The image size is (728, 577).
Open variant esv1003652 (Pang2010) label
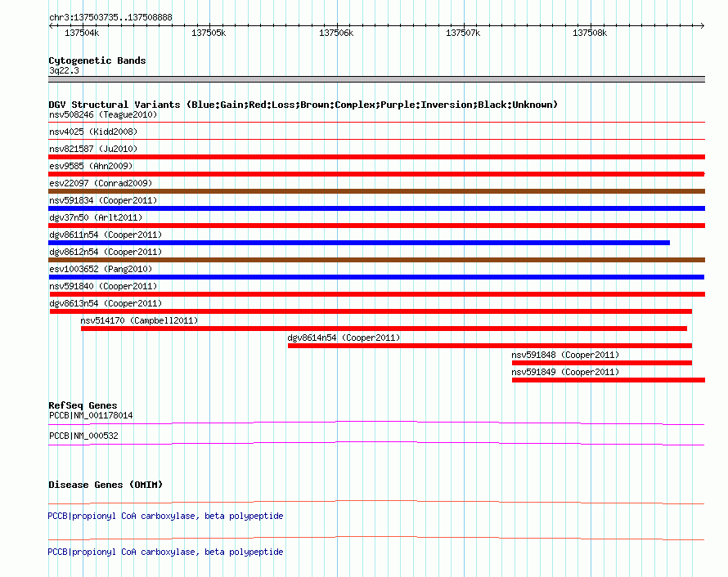tap(101, 269)
